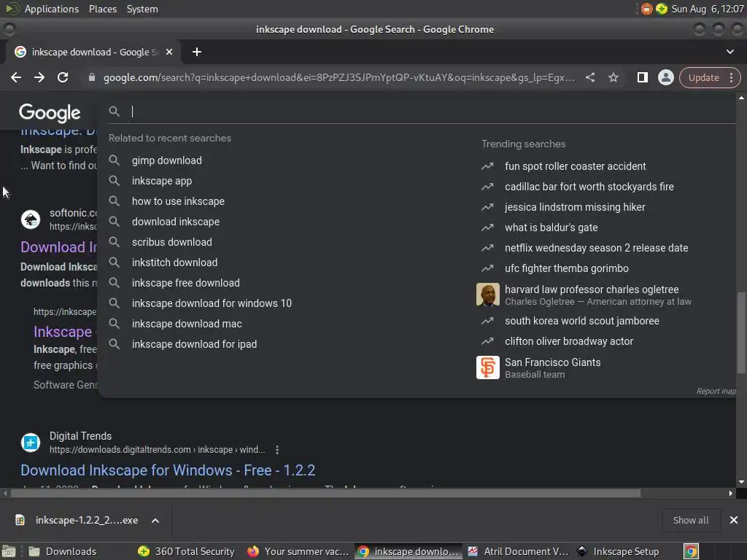Switch to Inkscape Setup in taskbar
The height and width of the screenshot is (560, 747).
tap(619, 551)
